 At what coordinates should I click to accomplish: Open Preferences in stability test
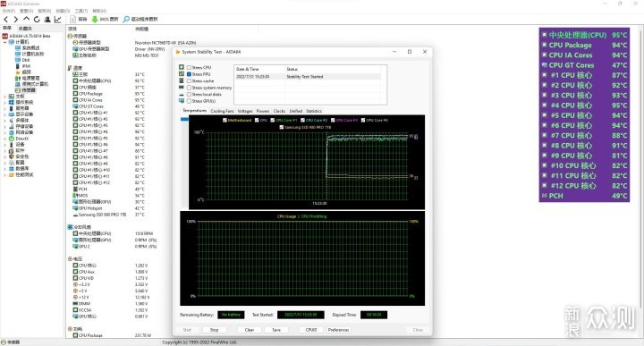pos(338,330)
